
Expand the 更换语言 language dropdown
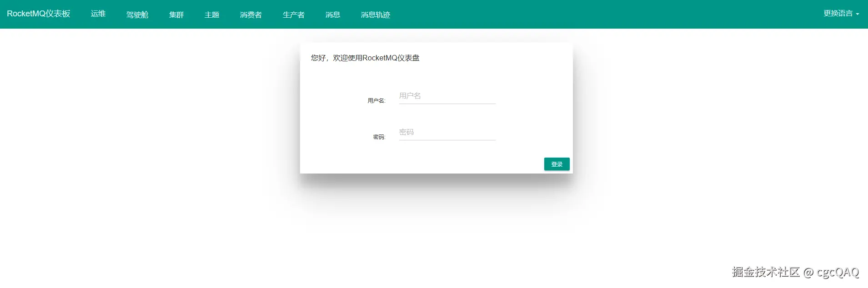pos(841,14)
